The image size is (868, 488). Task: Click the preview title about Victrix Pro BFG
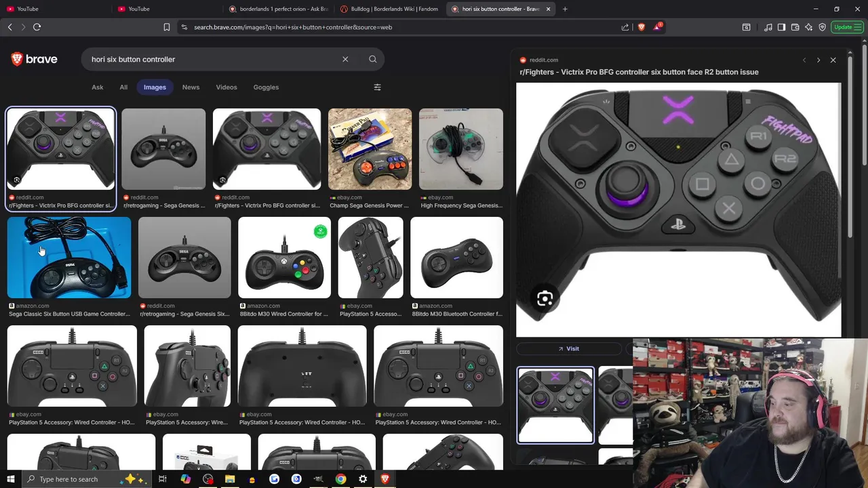[639, 72]
